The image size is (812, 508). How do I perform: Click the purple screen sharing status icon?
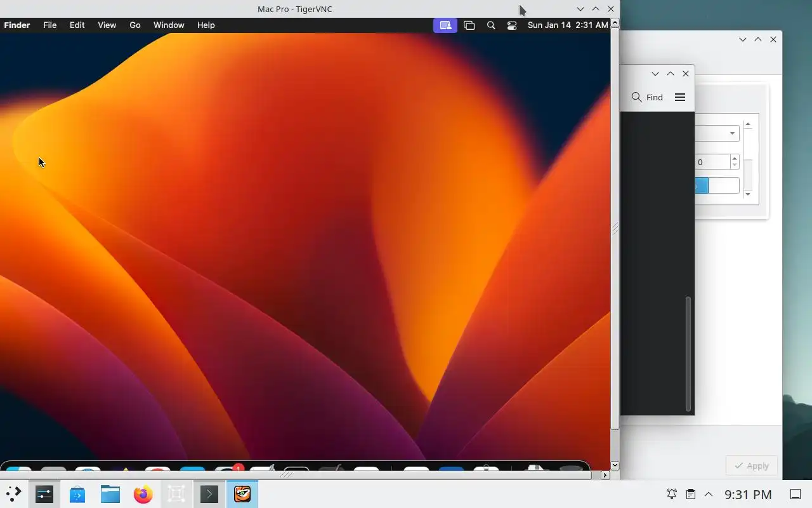[x=445, y=25]
